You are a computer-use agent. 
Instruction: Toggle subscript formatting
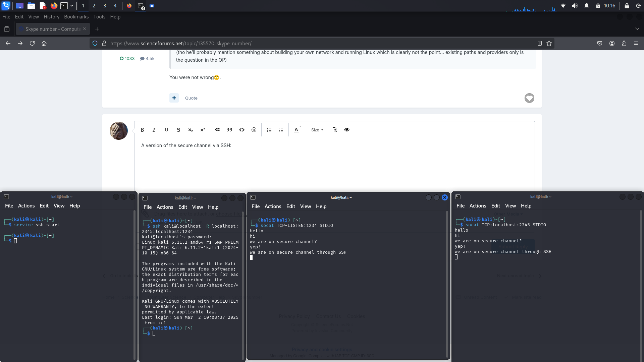click(191, 130)
